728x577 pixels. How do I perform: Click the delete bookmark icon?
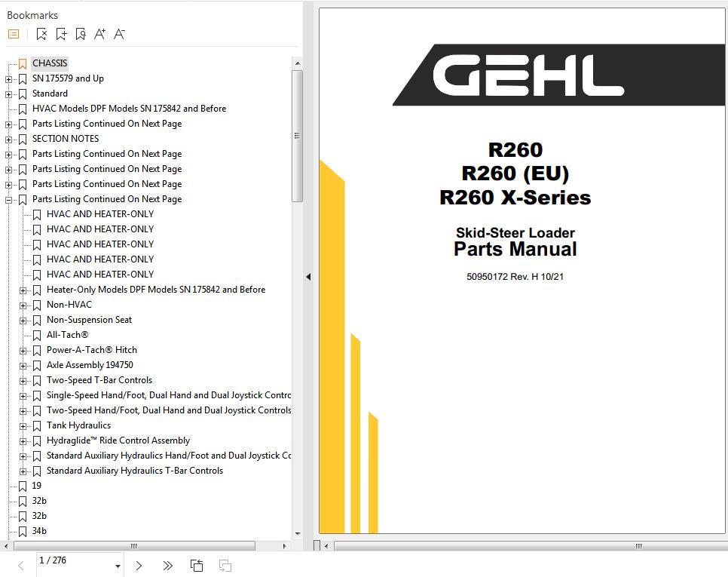click(x=41, y=34)
